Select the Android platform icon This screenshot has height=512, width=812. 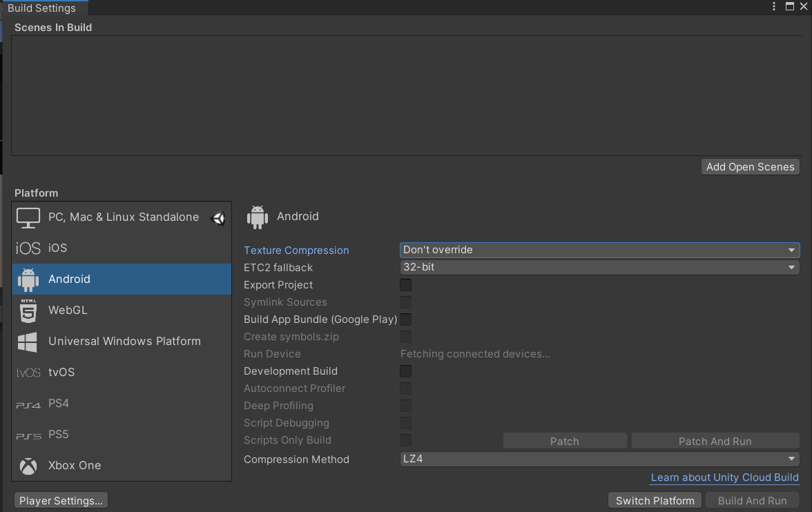[28, 279]
